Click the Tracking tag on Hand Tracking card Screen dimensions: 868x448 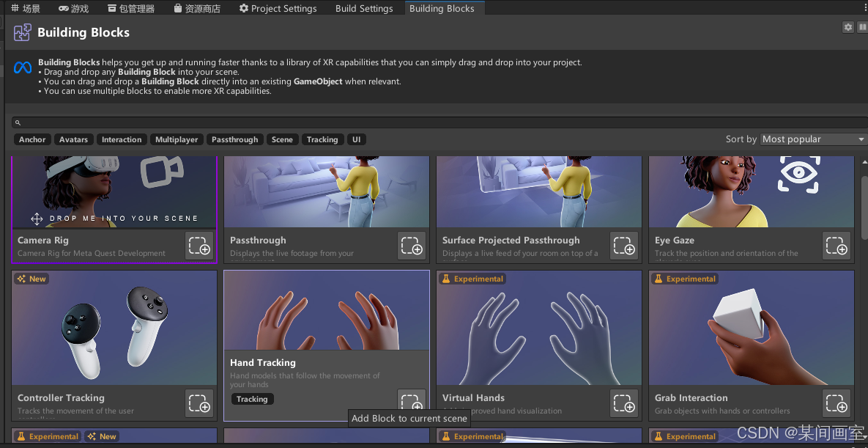point(252,399)
